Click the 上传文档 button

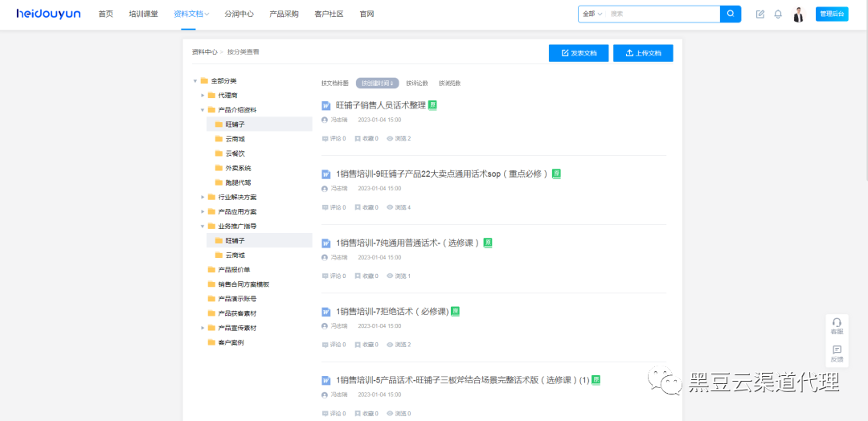pos(643,53)
